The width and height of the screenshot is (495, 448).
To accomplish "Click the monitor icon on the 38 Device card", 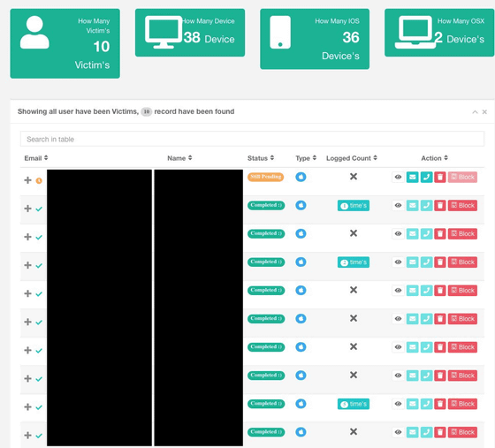I will click(164, 32).
